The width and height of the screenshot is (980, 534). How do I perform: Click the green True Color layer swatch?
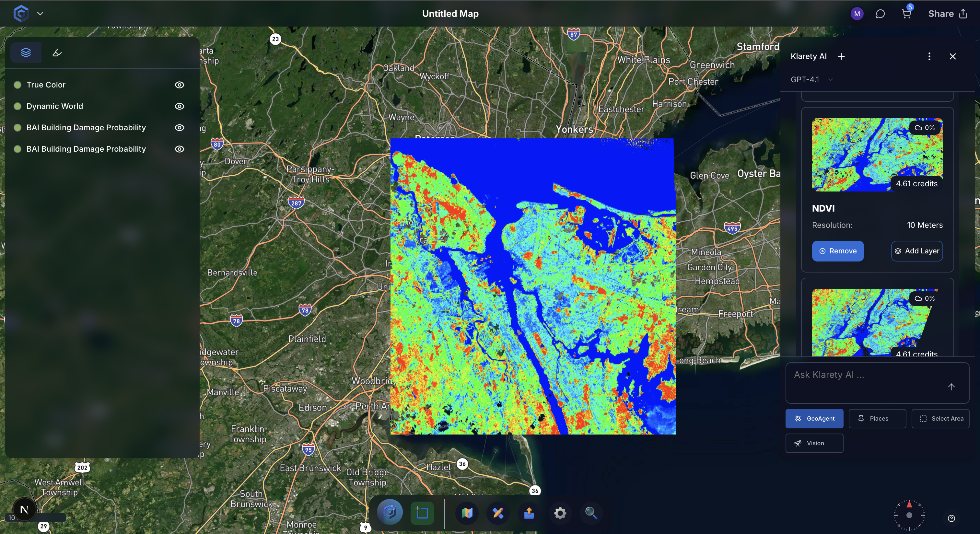(17, 85)
